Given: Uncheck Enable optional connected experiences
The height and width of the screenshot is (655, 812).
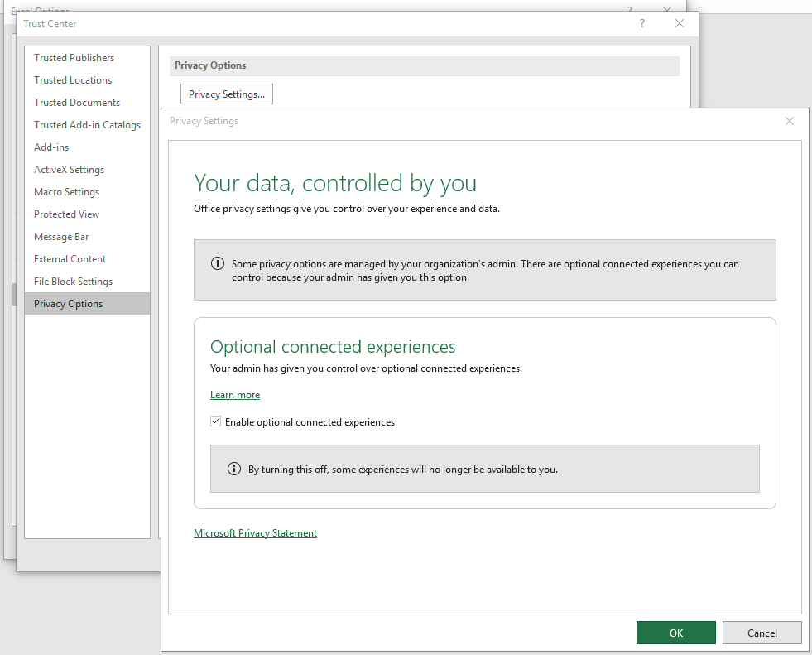Looking at the screenshot, I should 215,421.
